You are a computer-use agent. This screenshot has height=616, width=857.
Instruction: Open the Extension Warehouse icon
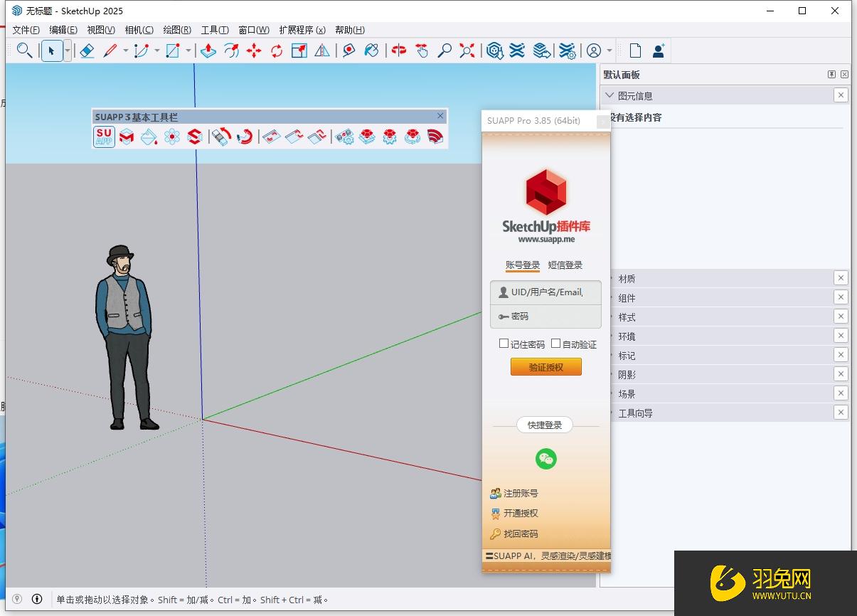(518, 51)
